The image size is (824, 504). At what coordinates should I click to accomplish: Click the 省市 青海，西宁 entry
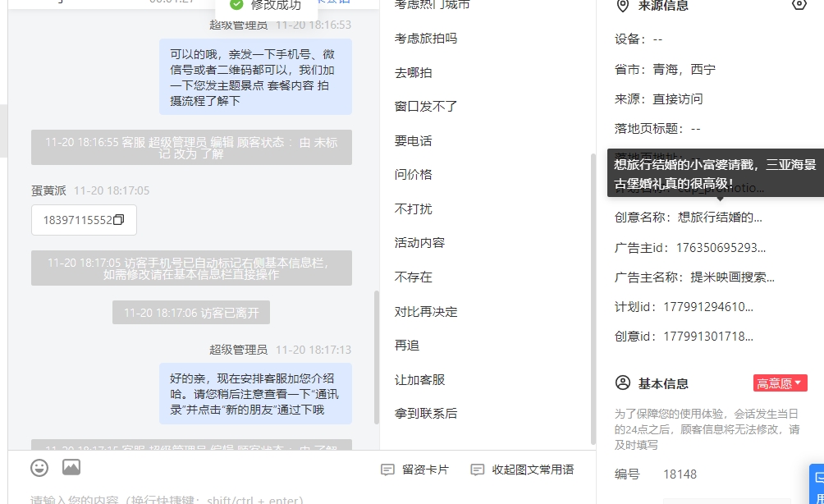coord(665,70)
